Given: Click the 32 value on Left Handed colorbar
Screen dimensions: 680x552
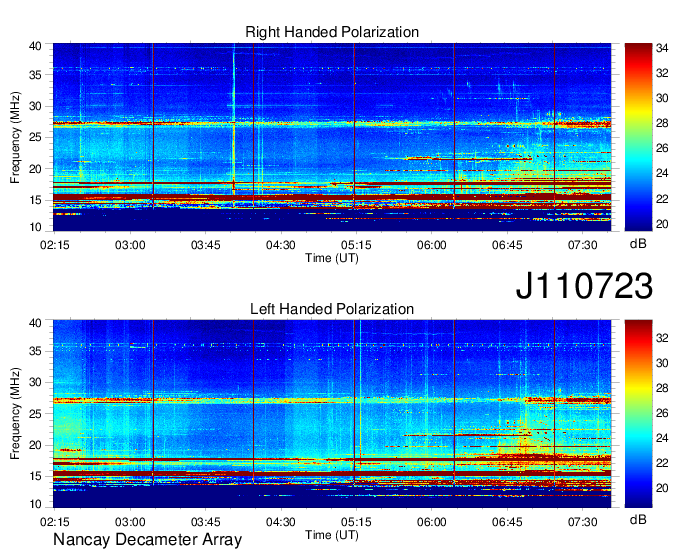Looking at the screenshot, I should point(662,338).
